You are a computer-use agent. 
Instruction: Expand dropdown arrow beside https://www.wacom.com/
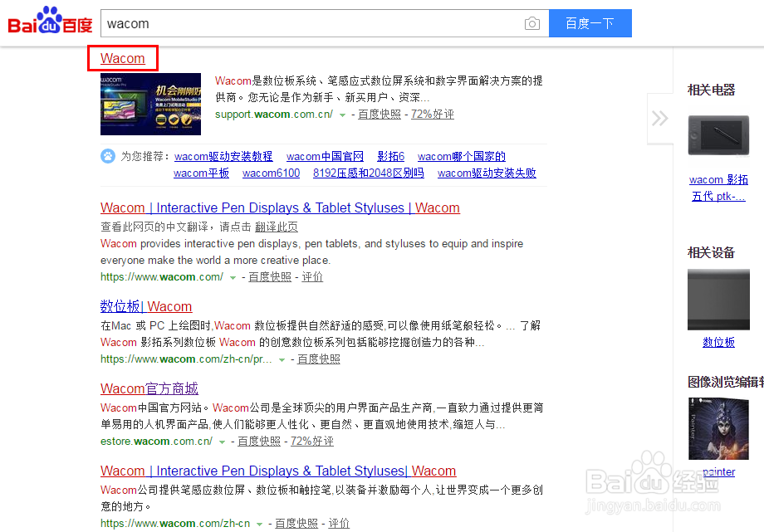(233, 278)
